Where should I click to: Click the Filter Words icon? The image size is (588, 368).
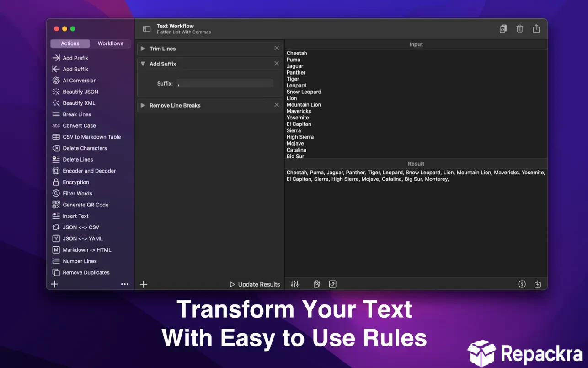click(56, 193)
